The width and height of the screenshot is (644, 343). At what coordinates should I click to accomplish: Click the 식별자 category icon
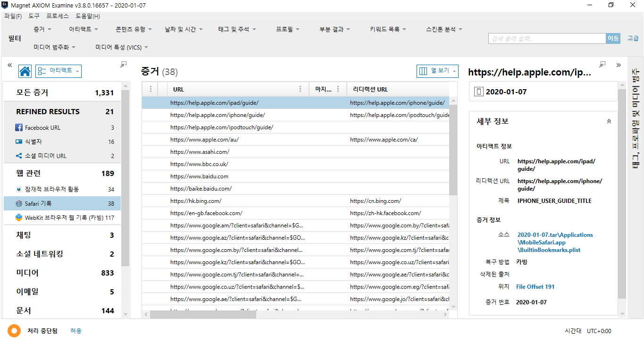(19, 142)
